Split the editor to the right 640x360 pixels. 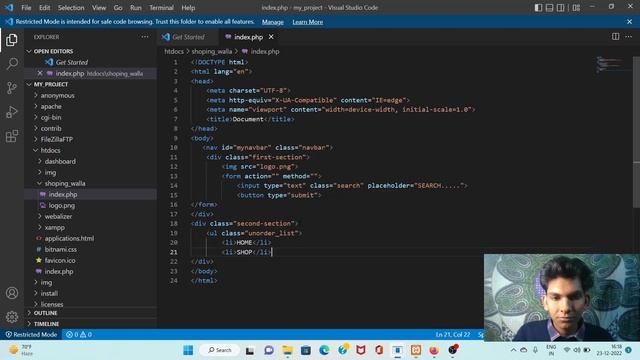tap(615, 37)
